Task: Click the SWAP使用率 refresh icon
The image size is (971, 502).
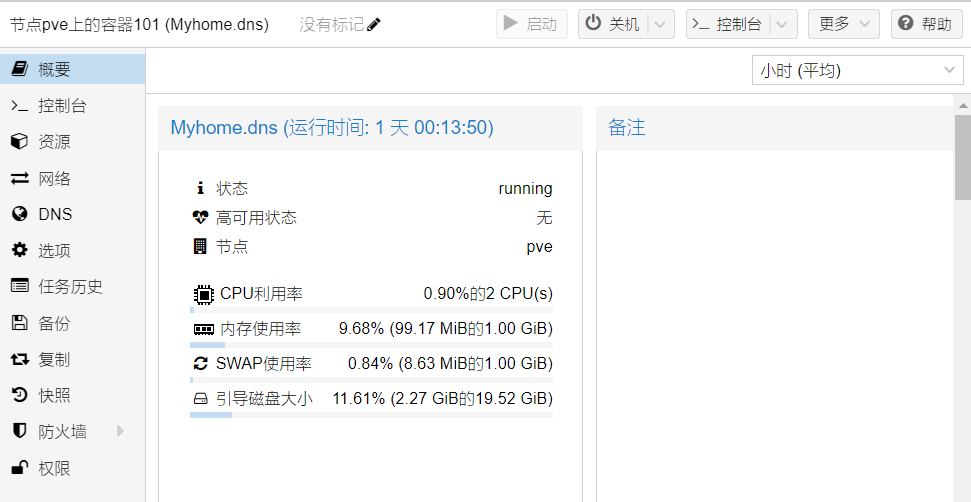Action: pyautogui.click(x=201, y=363)
